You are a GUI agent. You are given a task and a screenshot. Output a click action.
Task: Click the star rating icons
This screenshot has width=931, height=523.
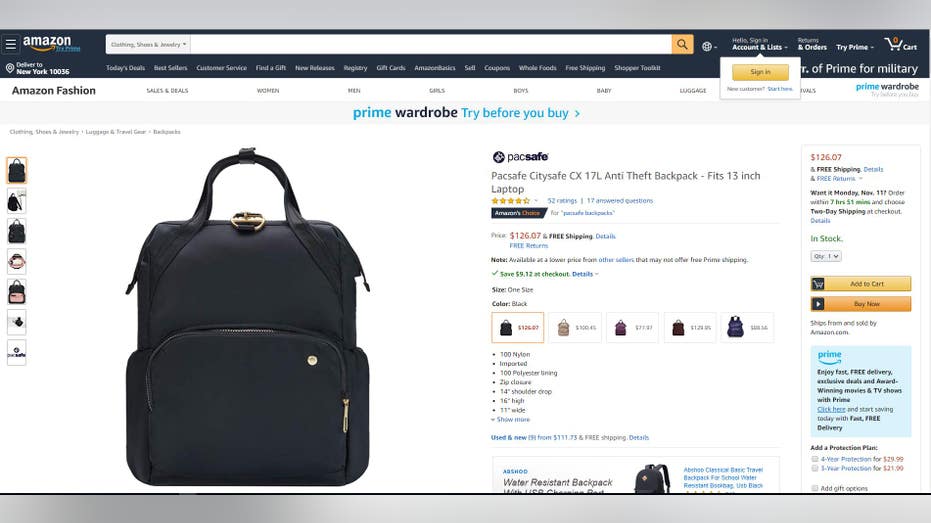(511, 201)
